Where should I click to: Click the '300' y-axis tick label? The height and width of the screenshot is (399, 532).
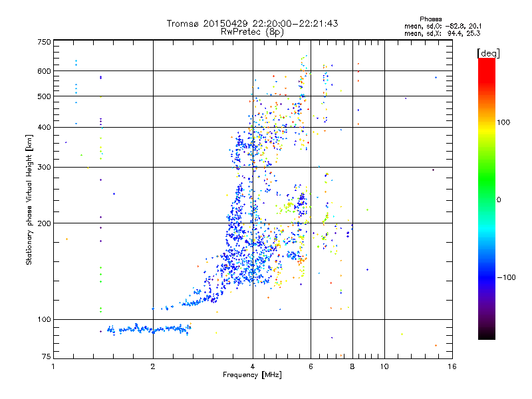coord(44,168)
